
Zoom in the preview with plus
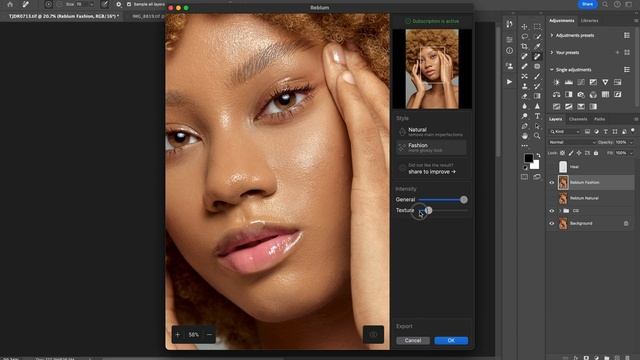[178, 335]
